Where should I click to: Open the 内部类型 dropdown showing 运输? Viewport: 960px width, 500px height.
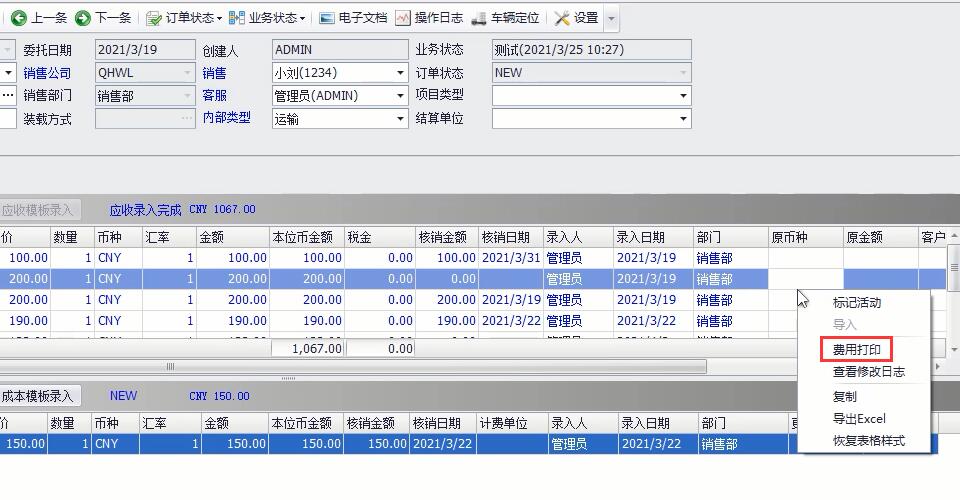click(x=400, y=118)
